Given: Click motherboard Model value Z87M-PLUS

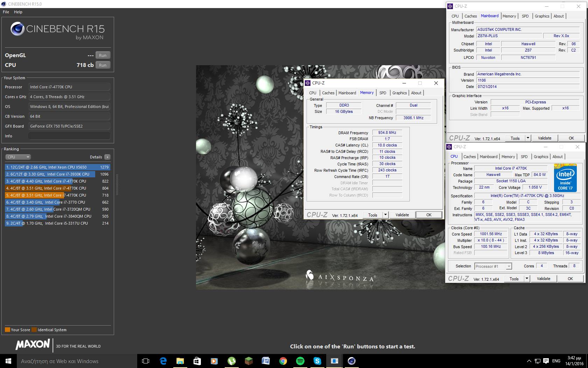Looking at the screenshot, I should [x=509, y=36].
